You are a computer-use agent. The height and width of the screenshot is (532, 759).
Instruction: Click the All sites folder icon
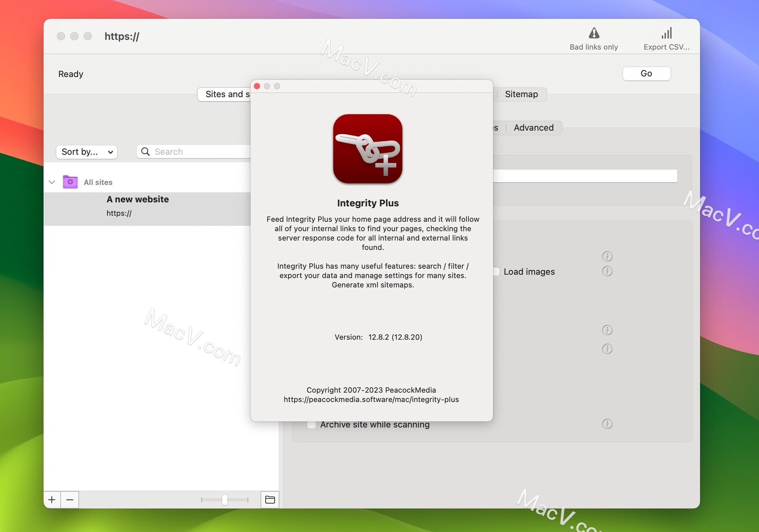[x=70, y=182]
